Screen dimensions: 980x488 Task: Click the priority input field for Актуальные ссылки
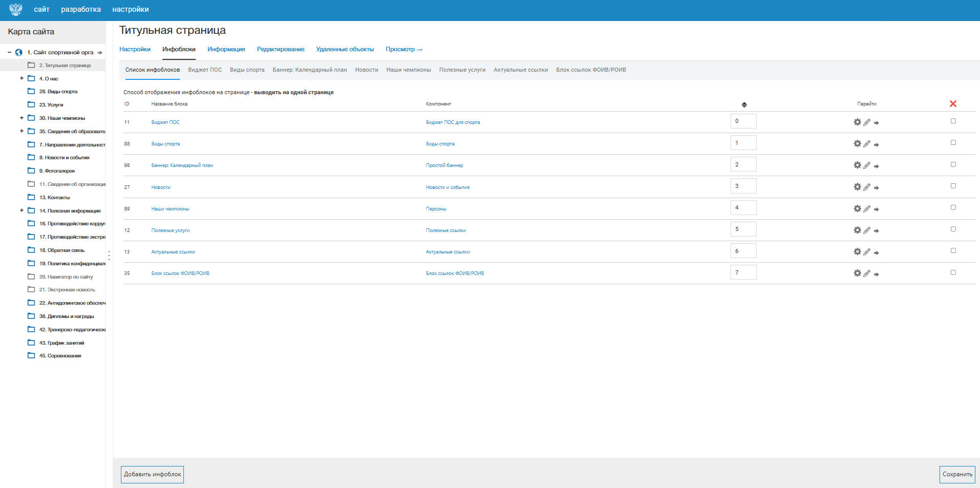coord(743,251)
